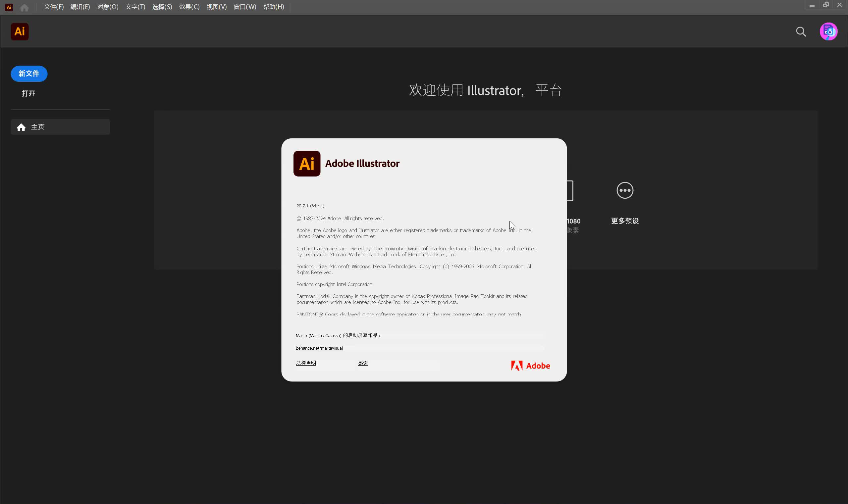Click the Adobe logo in About dialog
Image resolution: width=848 pixels, height=504 pixels.
point(530,366)
